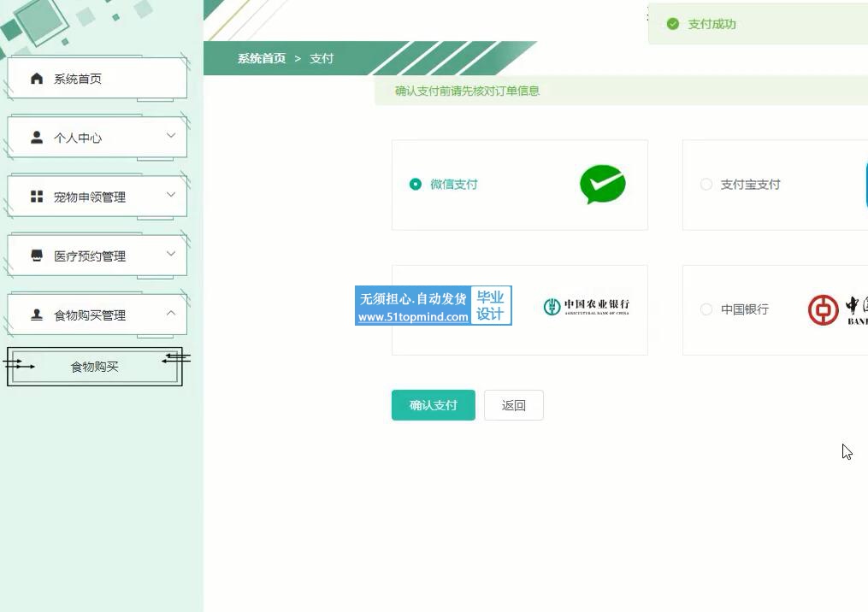Click the 确认支付前请先核对订单信息 notice text

(x=467, y=91)
